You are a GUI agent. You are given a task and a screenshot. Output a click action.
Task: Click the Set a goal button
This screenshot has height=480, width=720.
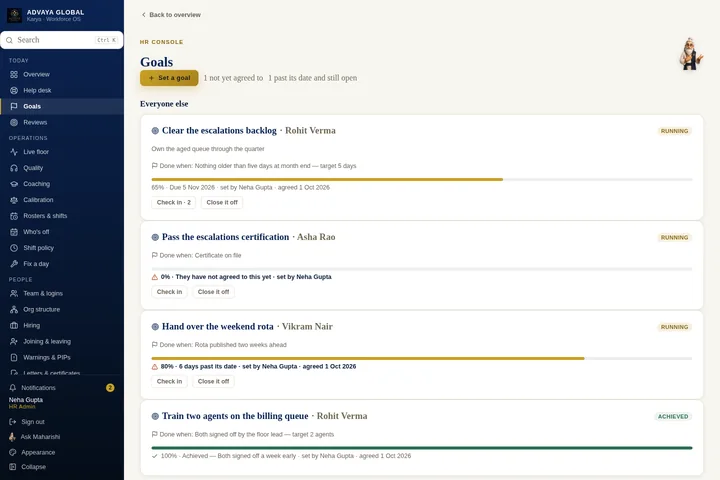click(x=169, y=78)
